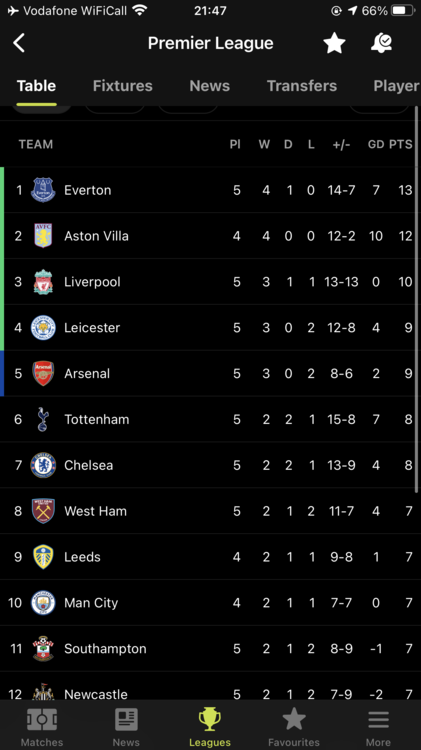The width and height of the screenshot is (421, 750).
Task: Switch to the Transfers tab
Action: coord(302,86)
